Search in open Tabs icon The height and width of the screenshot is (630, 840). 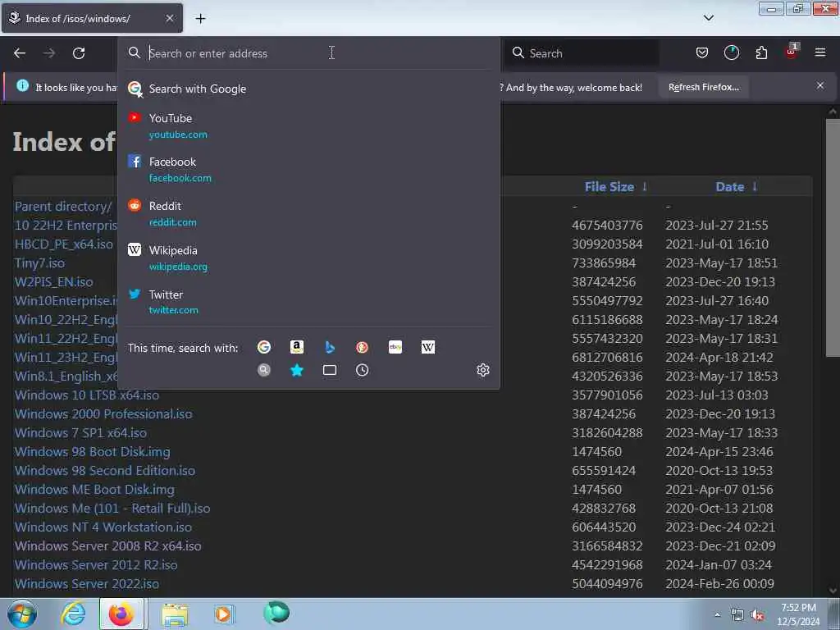tap(330, 370)
